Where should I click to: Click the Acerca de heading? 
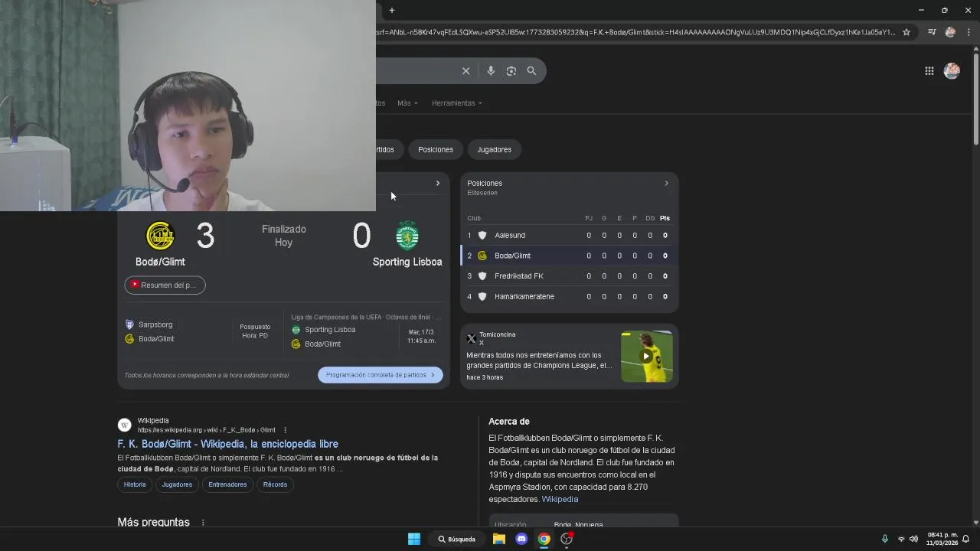509,422
